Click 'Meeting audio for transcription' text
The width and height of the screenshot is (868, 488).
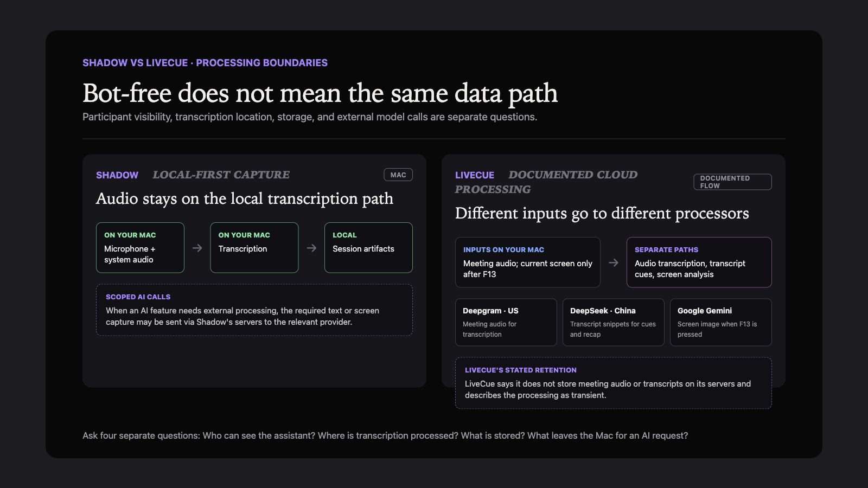tap(490, 329)
